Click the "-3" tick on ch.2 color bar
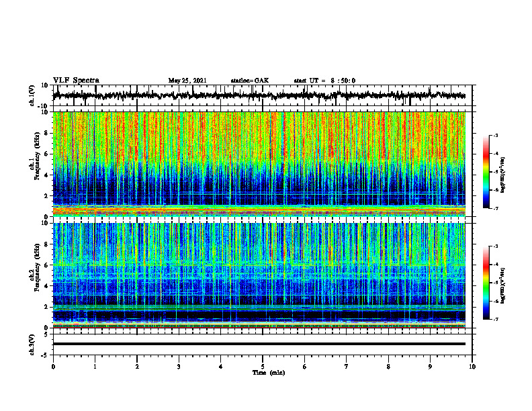Image resolution: width=532 pixels, height=411 pixels. [496, 246]
